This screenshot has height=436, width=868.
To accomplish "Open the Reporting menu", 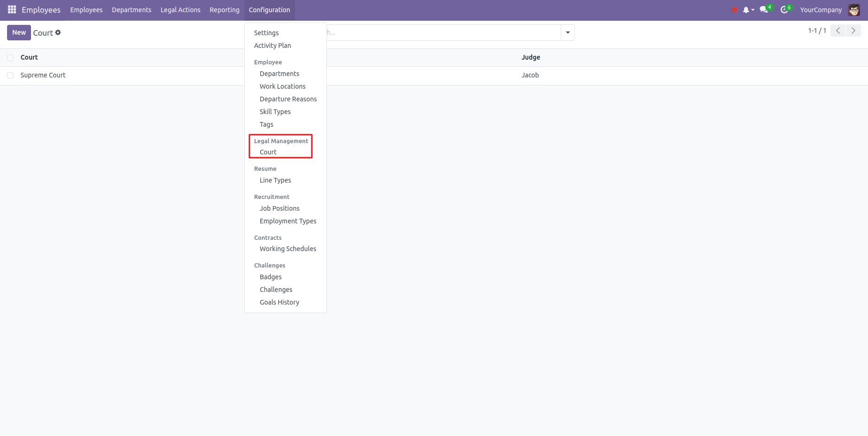I will point(224,10).
